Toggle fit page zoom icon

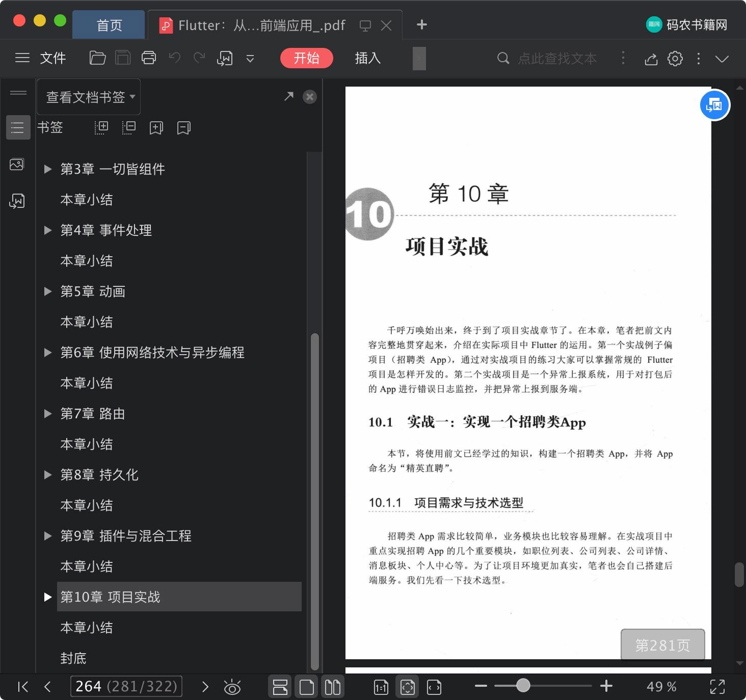(408, 687)
